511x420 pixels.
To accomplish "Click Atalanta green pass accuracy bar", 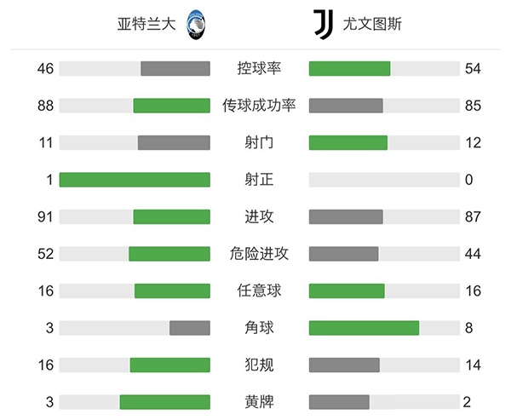I will (171, 106).
